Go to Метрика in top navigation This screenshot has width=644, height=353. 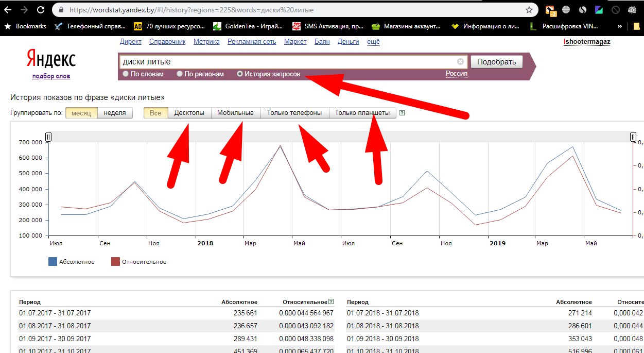tap(206, 42)
